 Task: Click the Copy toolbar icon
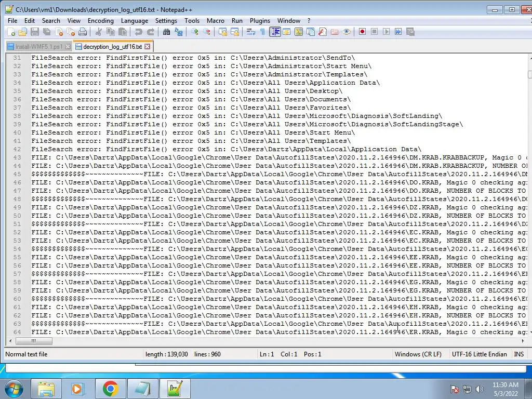111,32
